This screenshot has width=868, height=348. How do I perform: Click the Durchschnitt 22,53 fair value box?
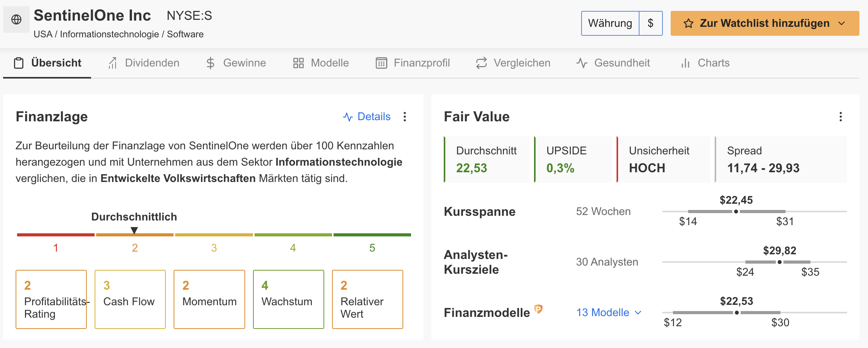487,159
